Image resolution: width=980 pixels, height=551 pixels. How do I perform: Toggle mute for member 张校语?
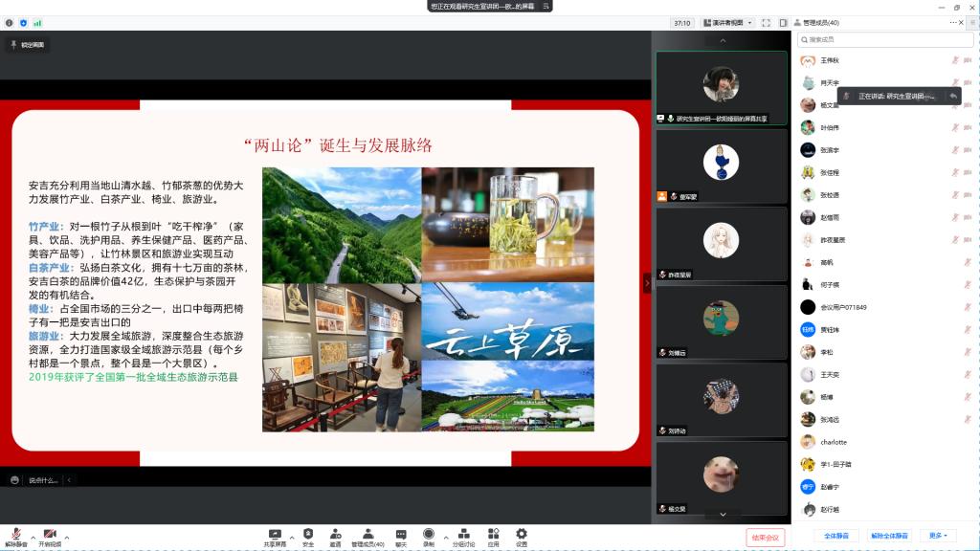955,195
